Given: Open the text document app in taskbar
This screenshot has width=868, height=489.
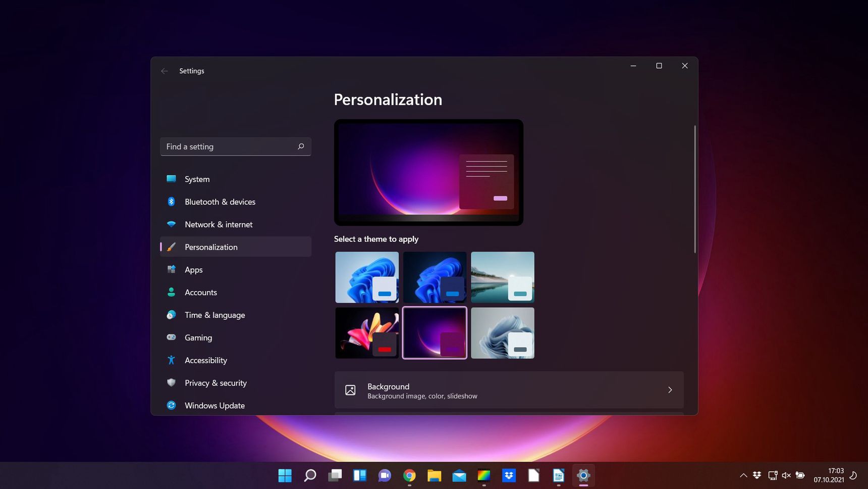Looking at the screenshot, I should tap(559, 475).
